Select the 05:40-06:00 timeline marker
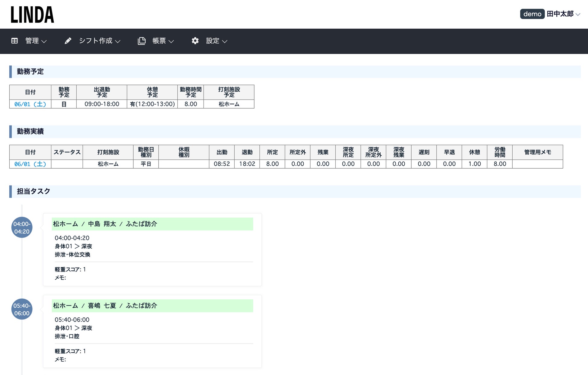Screen dimensions: 588x375 pyautogui.click(x=22, y=309)
